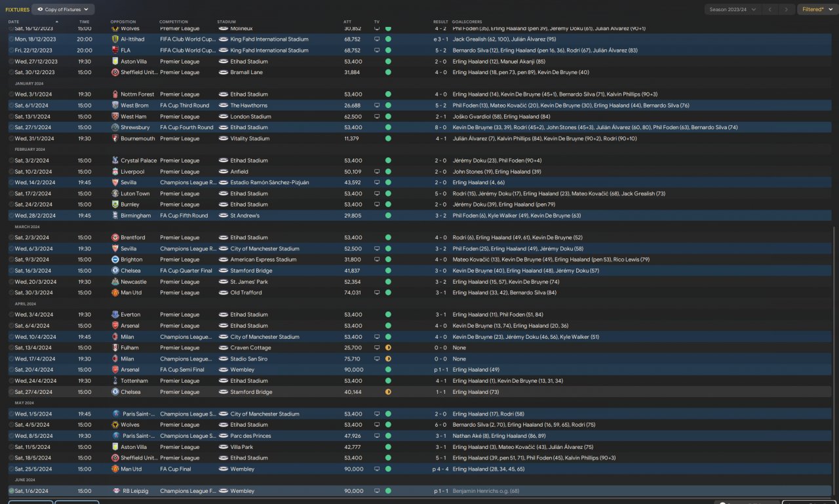Image resolution: width=839 pixels, height=504 pixels.
Task: Click the Date column sort arrow
Action: coord(57,22)
